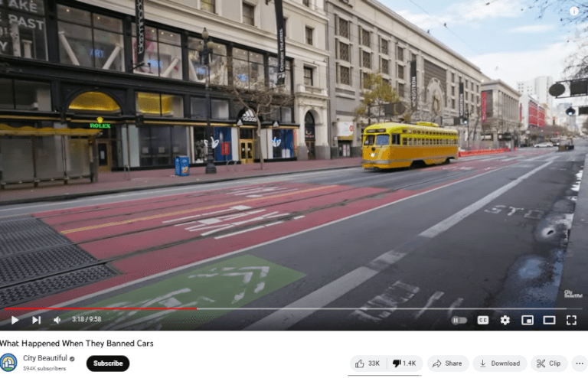
Task: Dislike the video
Action: pyautogui.click(x=404, y=363)
